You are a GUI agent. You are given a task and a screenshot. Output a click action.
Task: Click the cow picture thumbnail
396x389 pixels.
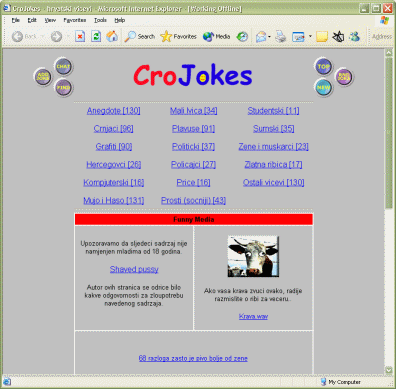pyautogui.click(x=253, y=256)
